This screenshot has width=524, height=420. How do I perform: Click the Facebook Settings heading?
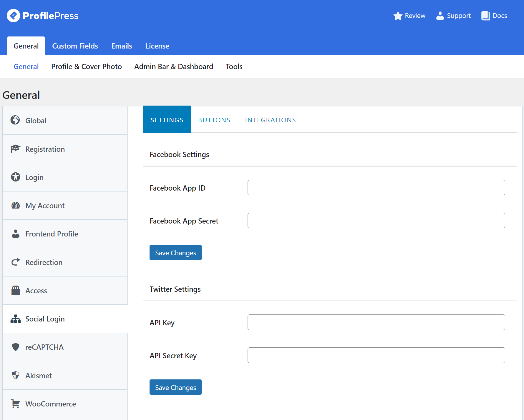click(x=179, y=154)
